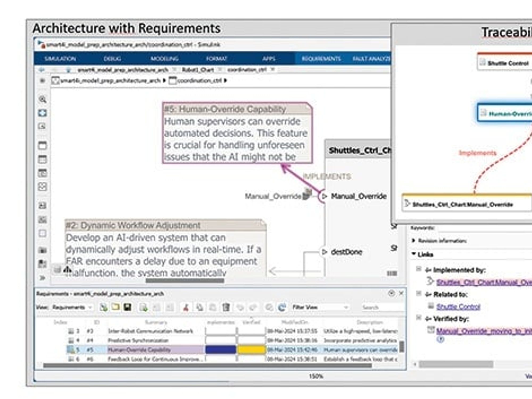Click the Summary column header
The image size is (532, 399).
point(156,322)
